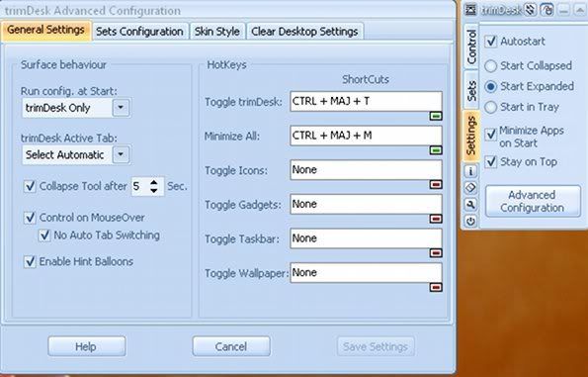Select the Start Collapsed radio button
Viewport: 588px width, 377px height.
(490, 65)
